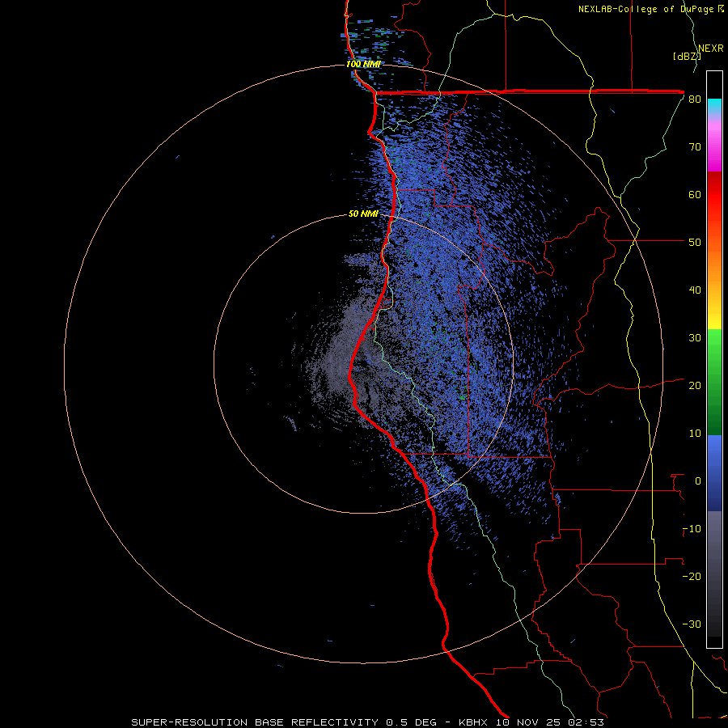
Task: Click the [dBZ] units label
Action: click(x=687, y=57)
